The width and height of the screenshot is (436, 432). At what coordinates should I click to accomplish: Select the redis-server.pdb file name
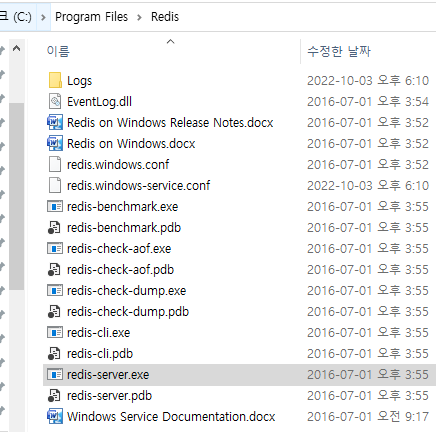tap(109, 396)
